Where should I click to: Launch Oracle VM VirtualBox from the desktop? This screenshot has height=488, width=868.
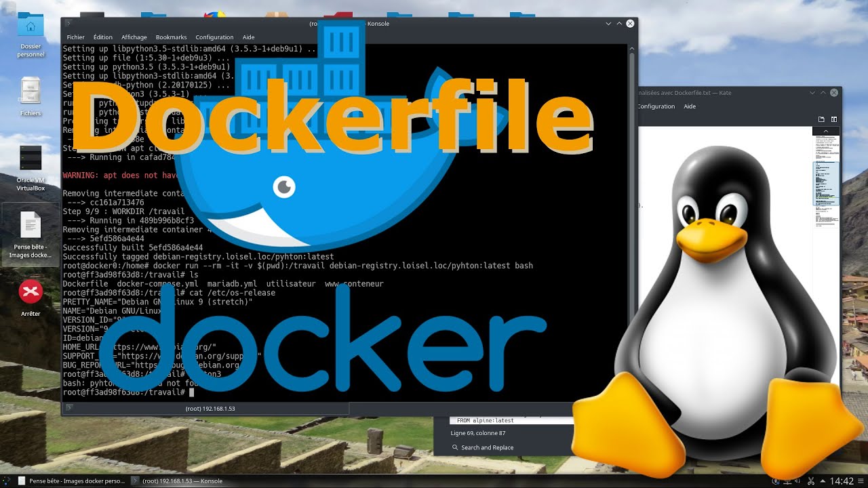pos(31,167)
